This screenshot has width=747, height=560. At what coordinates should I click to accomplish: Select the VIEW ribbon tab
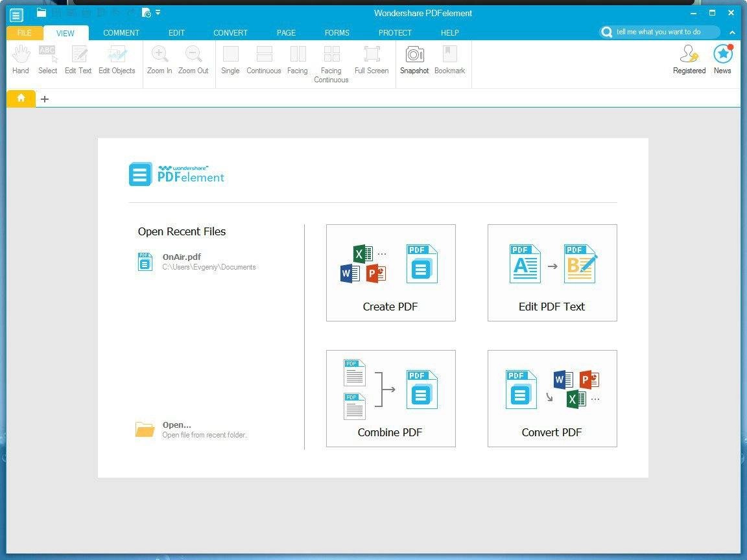pos(65,33)
